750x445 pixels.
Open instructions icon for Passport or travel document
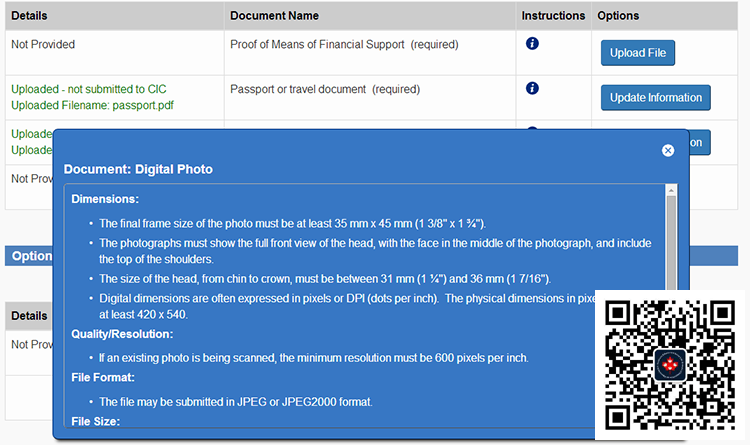point(532,88)
